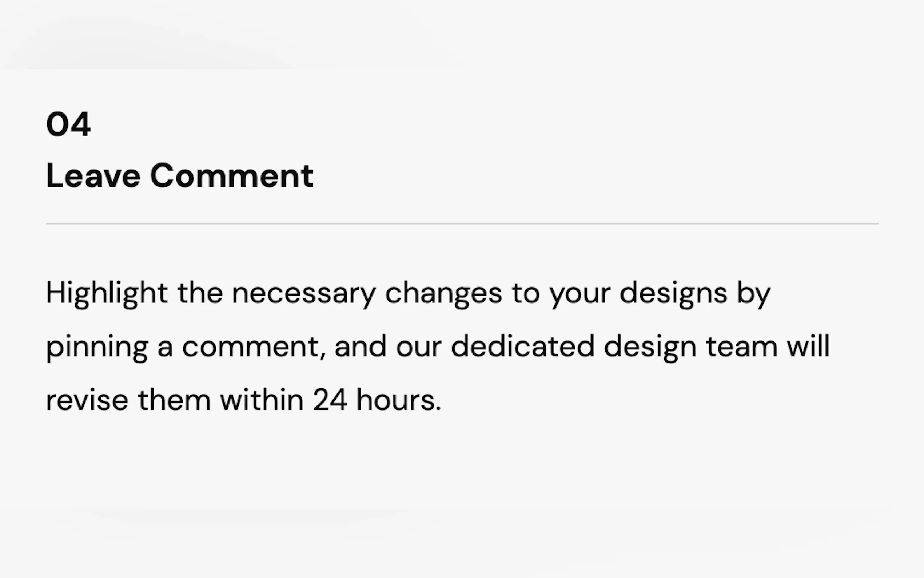Click the word pinning in the paragraph
The width and height of the screenshot is (924, 578).
(97, 347)
